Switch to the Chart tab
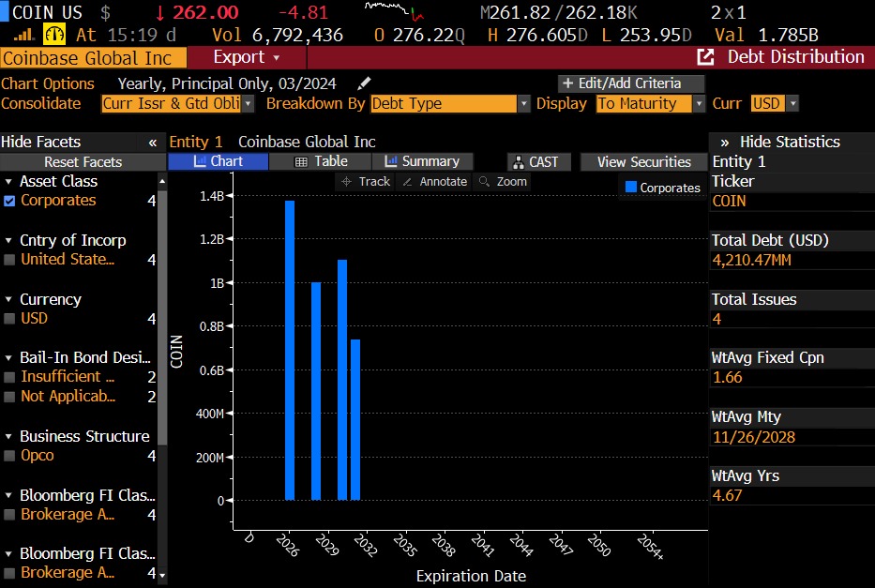 click(219, 162)
